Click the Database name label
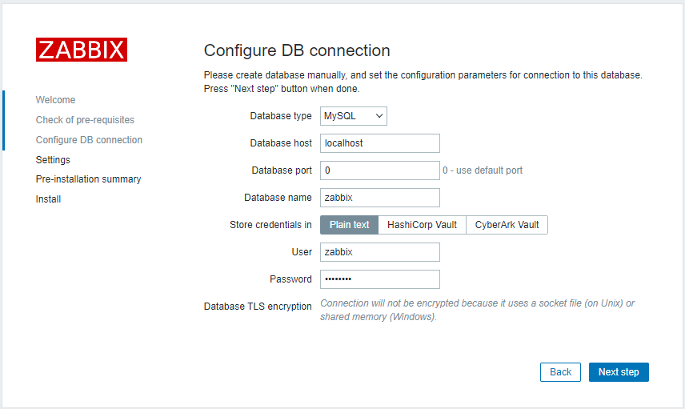 pos(278,198)
